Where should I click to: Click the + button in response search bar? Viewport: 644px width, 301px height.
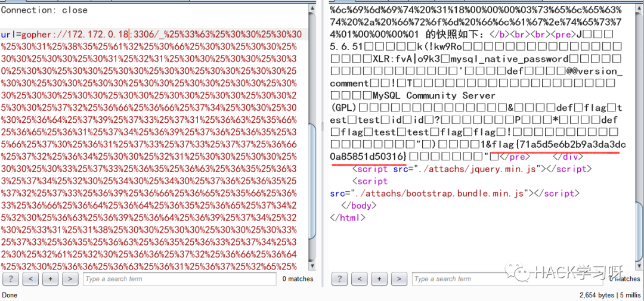(x=379, y=279)
